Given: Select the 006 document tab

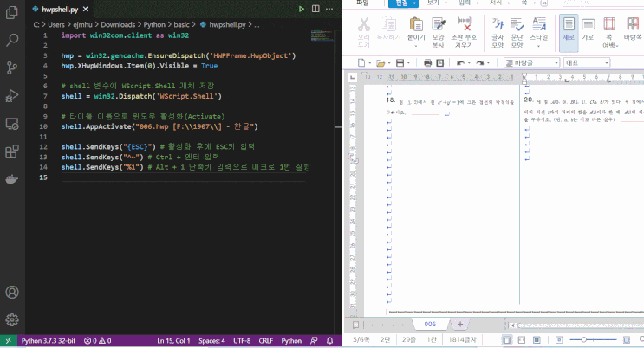Looking at the screenshot, I should coord(430,325).
